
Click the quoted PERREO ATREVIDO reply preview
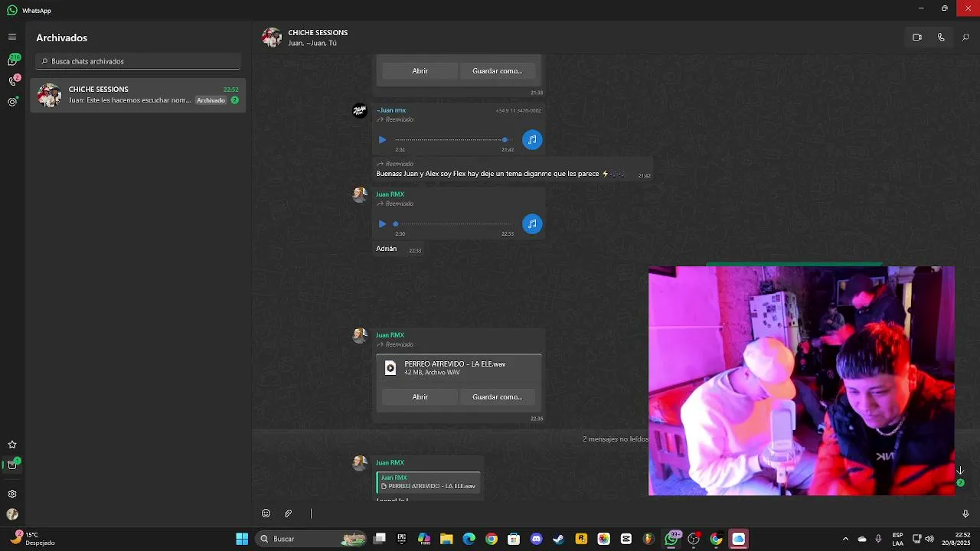(429, 482)
